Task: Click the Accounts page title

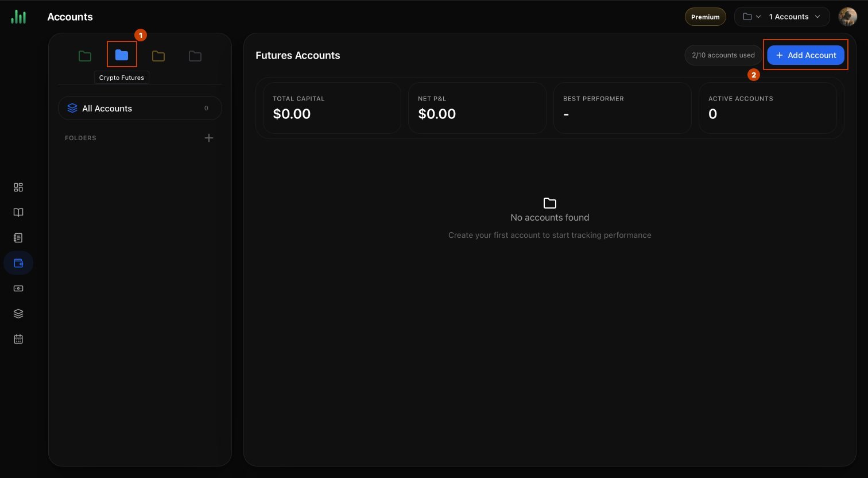Action: pos(70,17)
